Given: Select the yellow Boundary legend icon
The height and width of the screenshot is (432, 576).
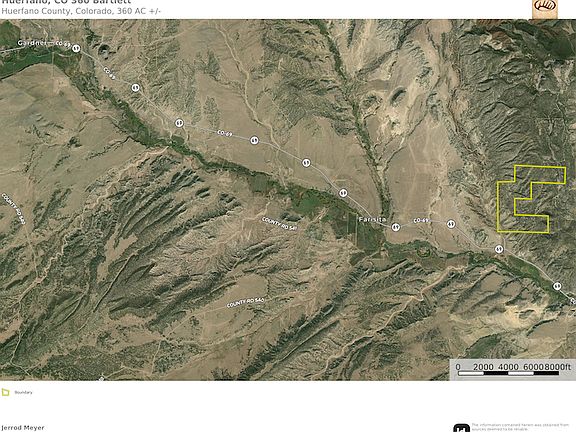Looking at the screenshot, I should 6,392.
